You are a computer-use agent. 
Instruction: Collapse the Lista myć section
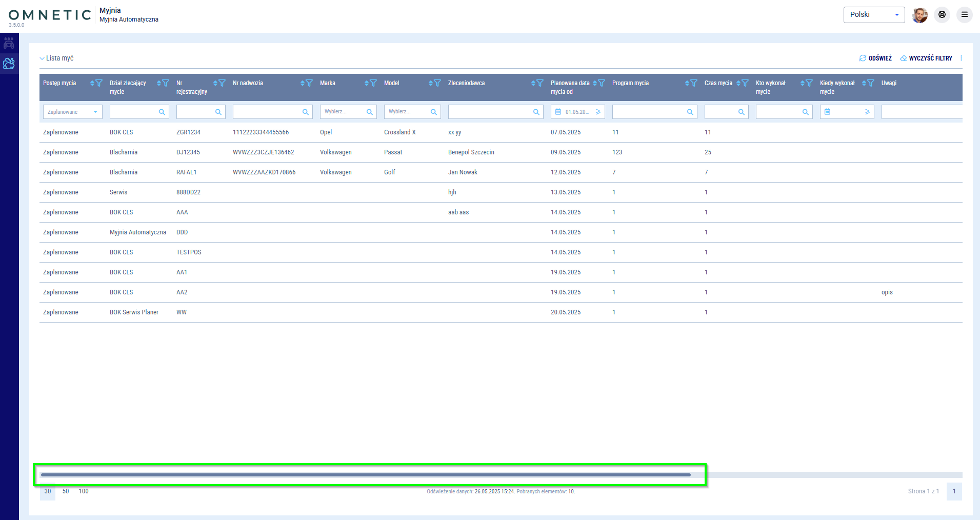coord(42,58)
